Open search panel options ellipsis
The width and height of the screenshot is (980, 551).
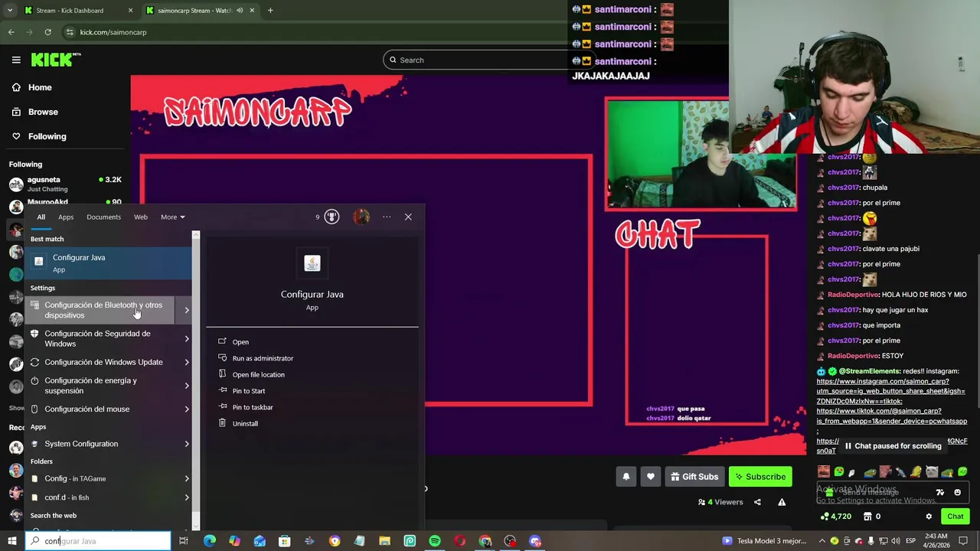(387, 217)
